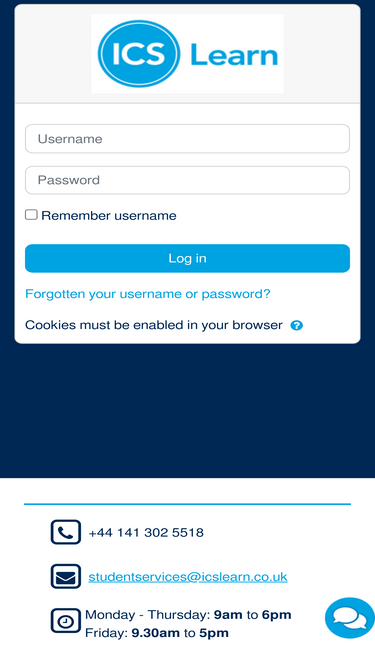Click the Log in button
Viewport: 375px width, 667px height.
[x=187, y=258]
